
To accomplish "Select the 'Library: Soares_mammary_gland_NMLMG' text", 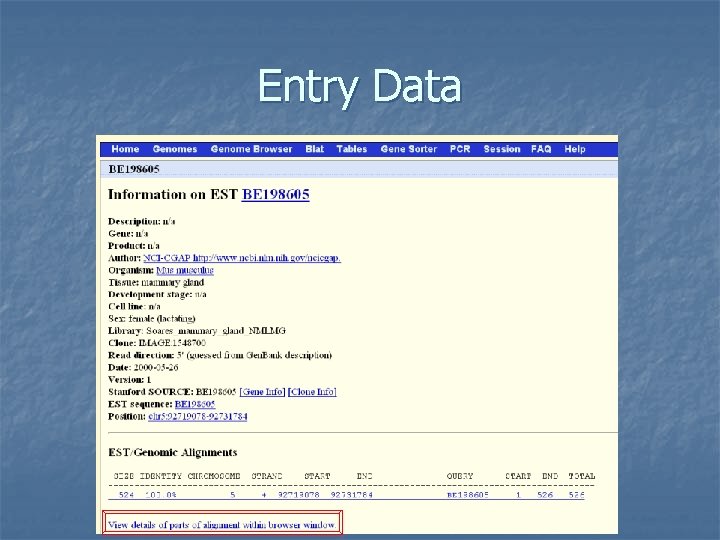I will point(197,331).
